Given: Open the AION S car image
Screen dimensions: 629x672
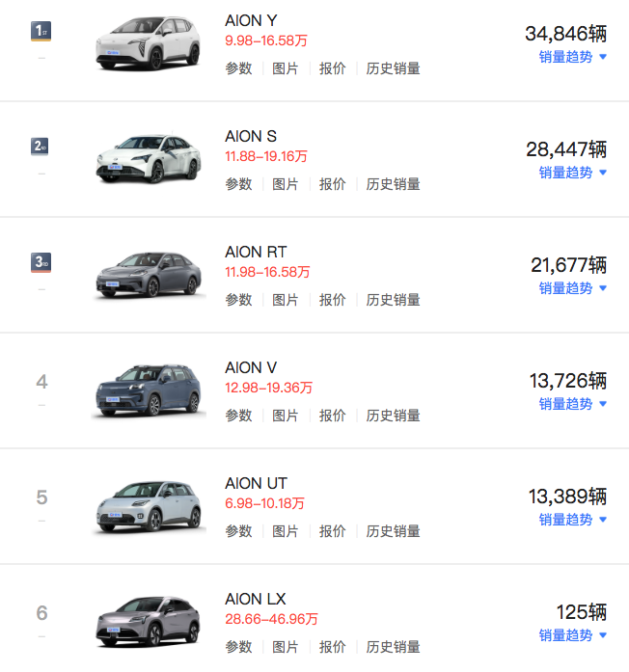Looking at the screenshot, I should [149, 158].
